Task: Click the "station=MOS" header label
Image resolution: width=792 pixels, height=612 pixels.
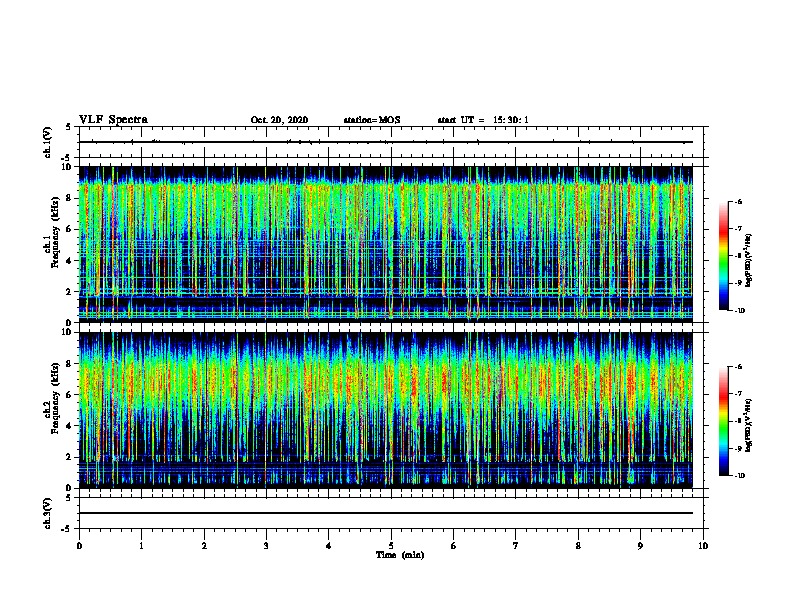Action: click(372, 120)
